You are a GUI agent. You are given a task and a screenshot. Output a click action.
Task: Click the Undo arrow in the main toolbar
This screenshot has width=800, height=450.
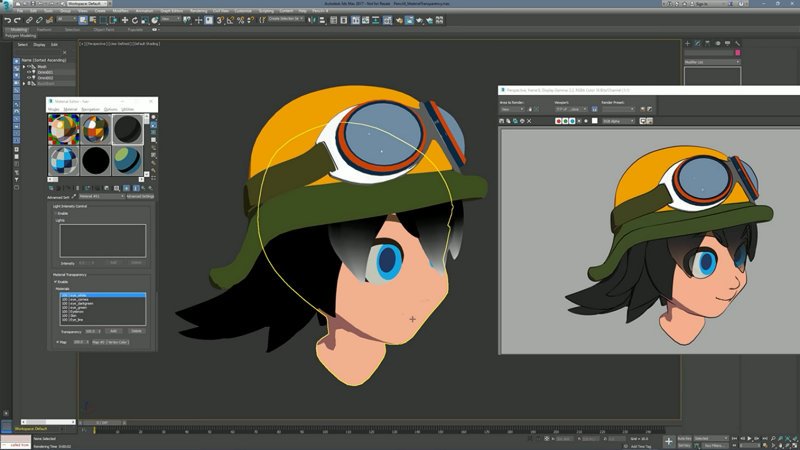coord(7,20)
